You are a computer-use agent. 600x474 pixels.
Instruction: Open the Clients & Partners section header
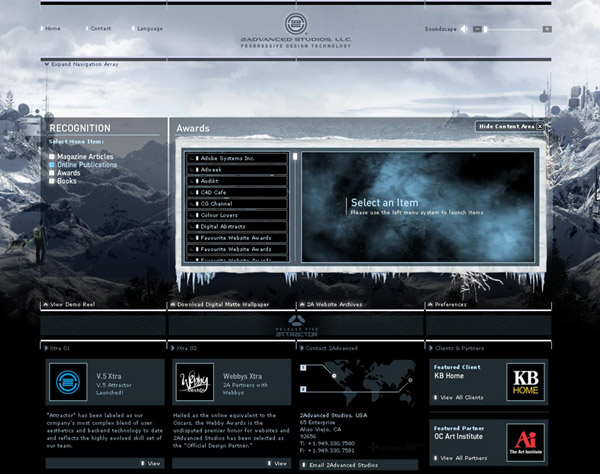[x=457, y=348]
